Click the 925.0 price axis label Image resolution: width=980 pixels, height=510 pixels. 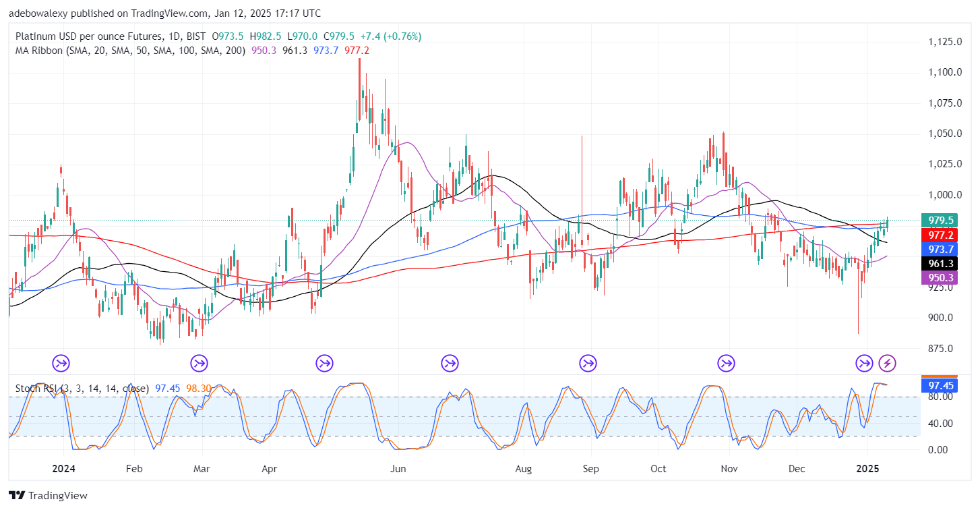pos(940,287)
